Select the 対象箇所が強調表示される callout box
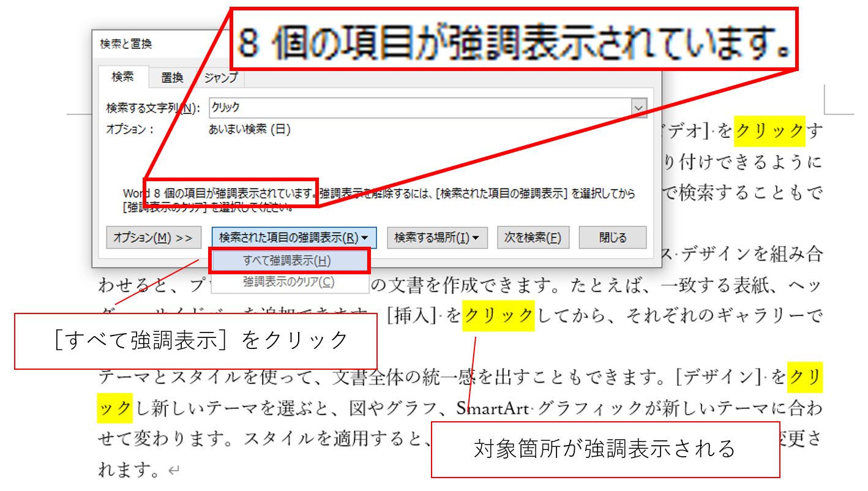Image resolution: width=868 pixels, height=491 pixels. point(605,449)
